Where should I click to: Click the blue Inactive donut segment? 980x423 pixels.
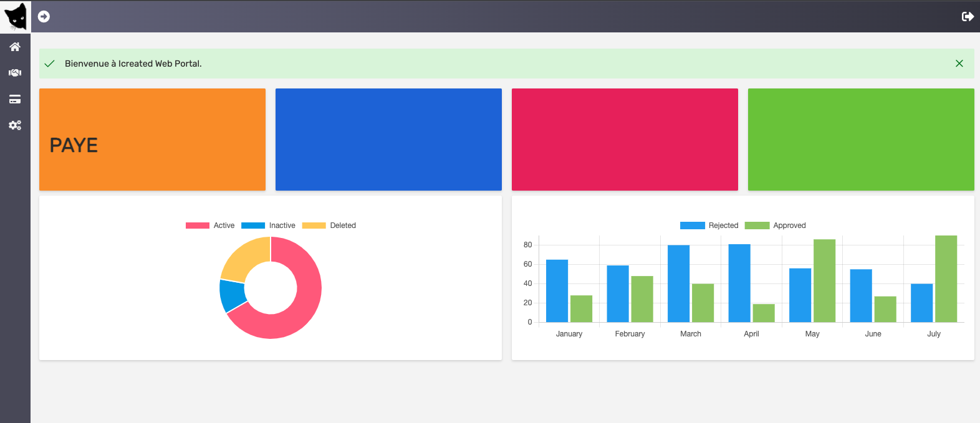tap(232, 295)
